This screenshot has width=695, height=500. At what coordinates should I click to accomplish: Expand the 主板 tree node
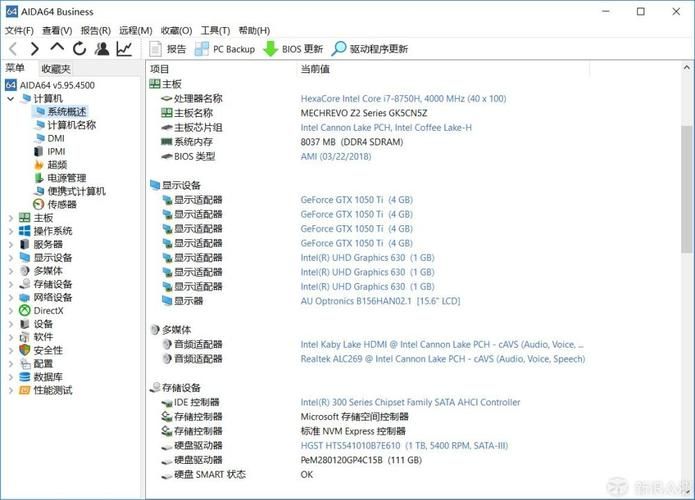tap(11, 218)
